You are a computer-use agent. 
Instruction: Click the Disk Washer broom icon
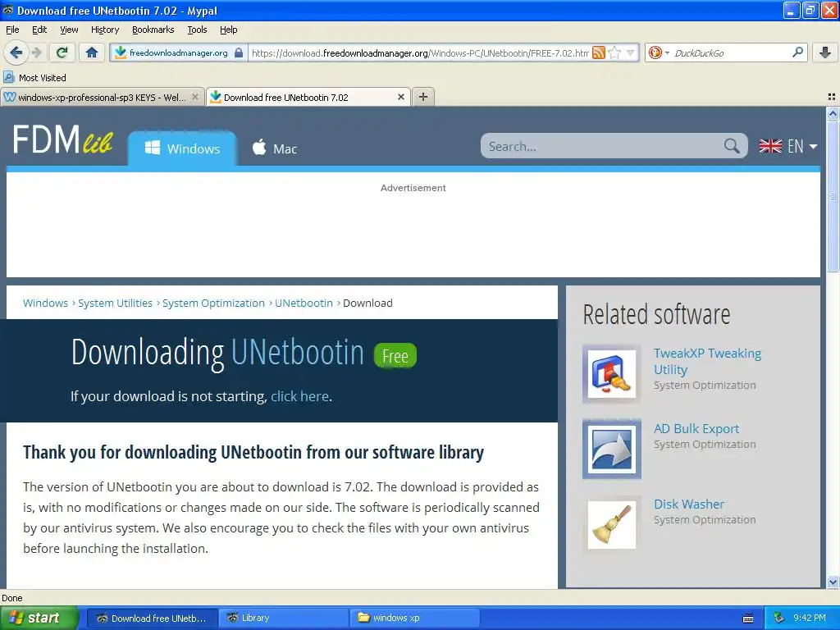tap(612, 524)
